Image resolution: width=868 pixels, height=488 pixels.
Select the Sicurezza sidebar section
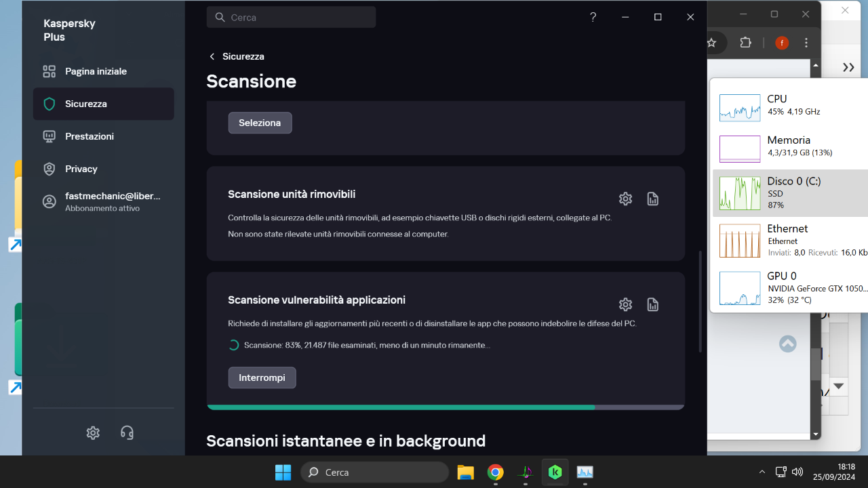click(x=103, y=104)
